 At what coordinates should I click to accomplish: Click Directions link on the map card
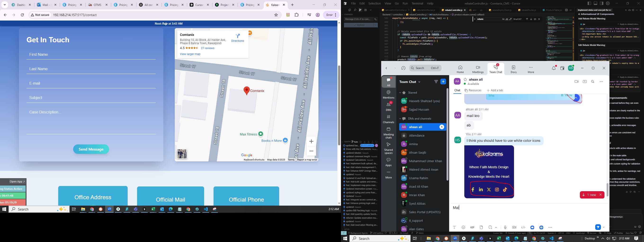click(237, 38)
